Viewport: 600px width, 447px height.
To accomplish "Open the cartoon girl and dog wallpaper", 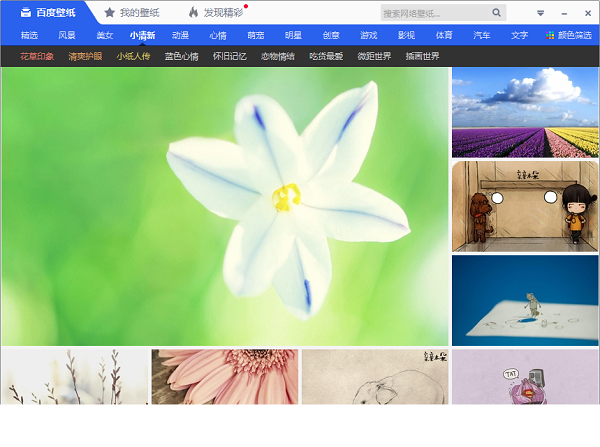I will 525,207.
